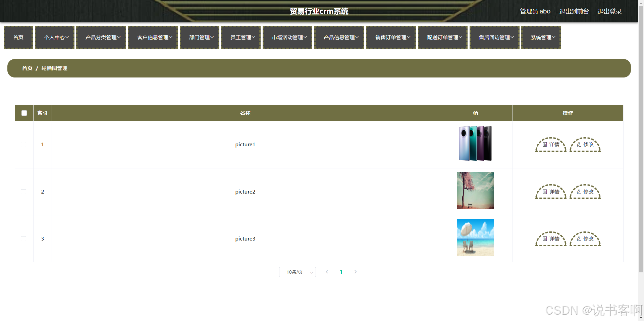Open the beach umbrella thumbnail for picture3
This screenshot has height=321, width=644.
(476, 237)
